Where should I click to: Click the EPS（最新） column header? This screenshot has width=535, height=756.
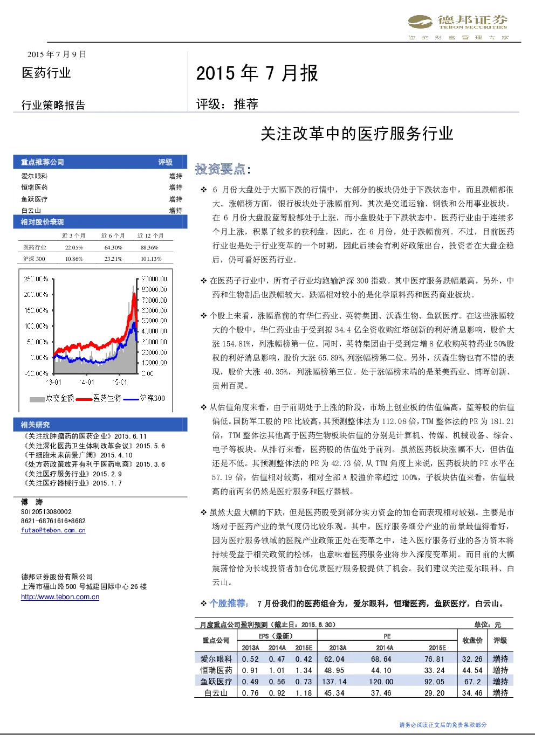[276, 636]
